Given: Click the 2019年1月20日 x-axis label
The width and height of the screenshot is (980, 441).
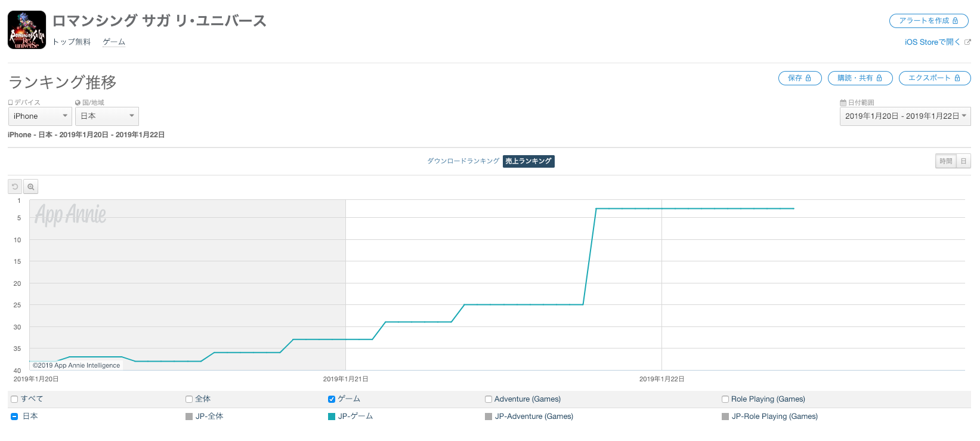Looking at the screenshot, I should tap(36, 379).
